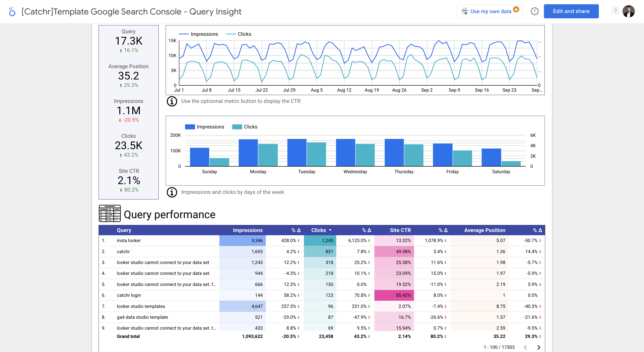The image size is (644, 352).
Task: Click the Impressions legend swatch in bar chart
Action: pyautogui.click(x=190, y=127)
